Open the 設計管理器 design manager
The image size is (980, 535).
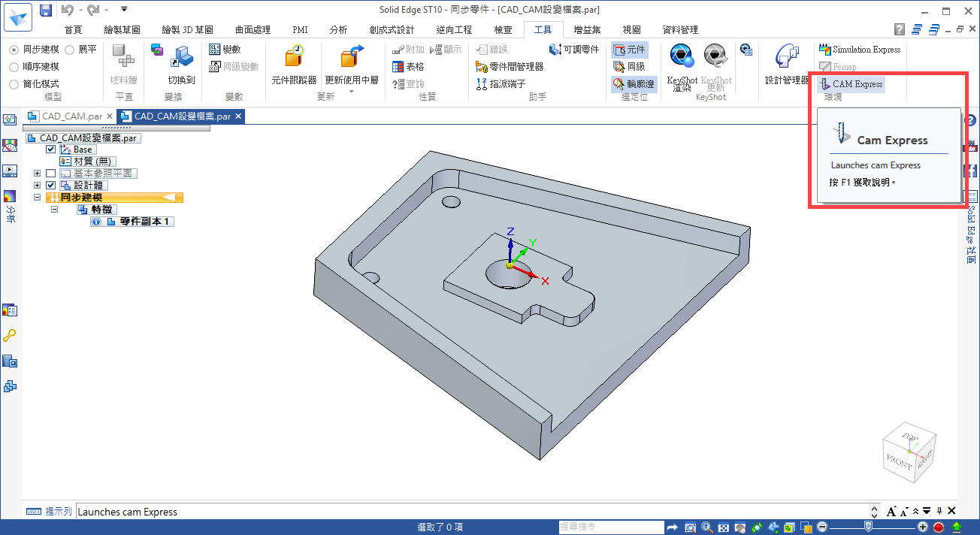tap(787, 65)
